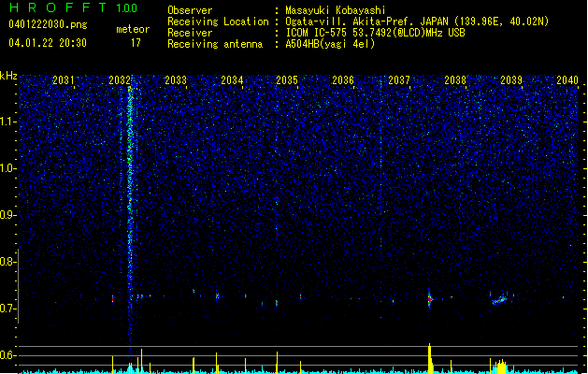Viewport: 588px width, 374px height.
Task: Click the 0.9 kHz frequency tick label
Action: 8,215
